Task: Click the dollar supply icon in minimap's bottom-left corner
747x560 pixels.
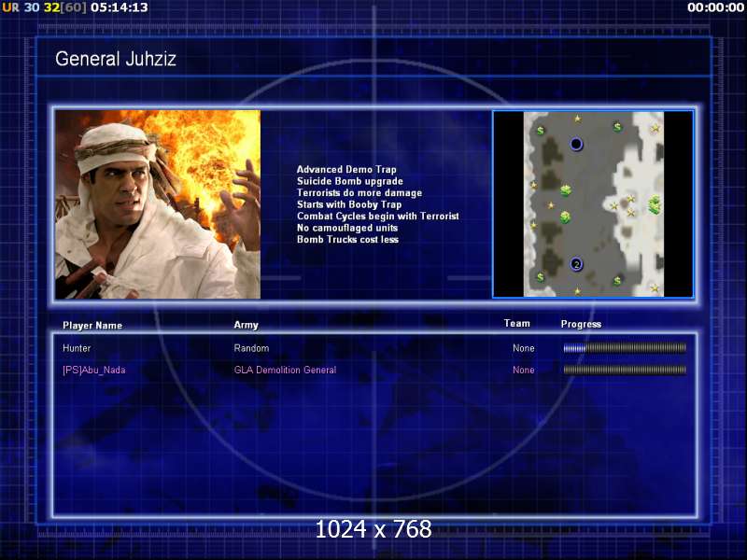Action: point(541,276)
